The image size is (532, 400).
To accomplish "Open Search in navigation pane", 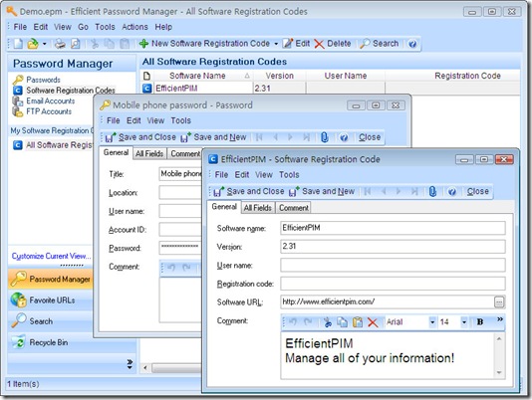I will [49, 321].
